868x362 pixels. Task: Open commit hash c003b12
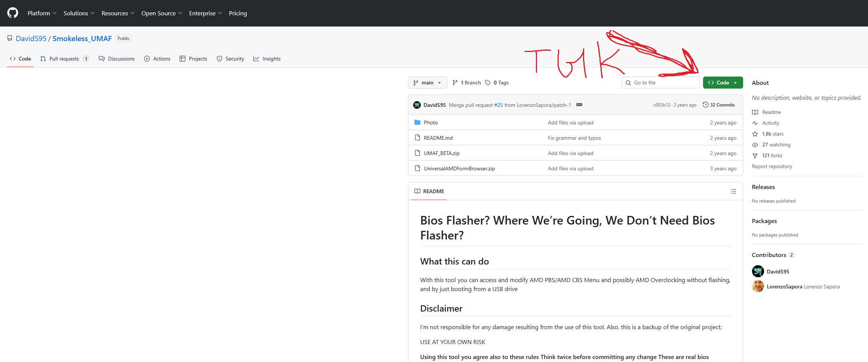tap(662, 105)
